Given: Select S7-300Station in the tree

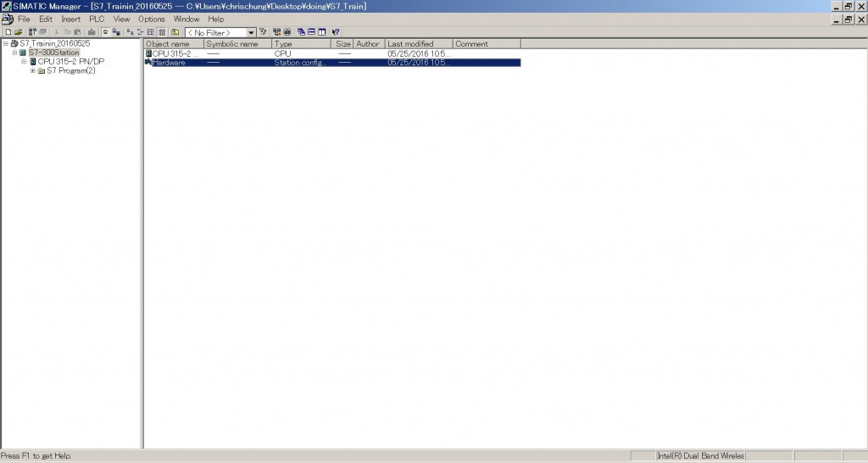Looking at the screenshot, I should click(54, 53).
